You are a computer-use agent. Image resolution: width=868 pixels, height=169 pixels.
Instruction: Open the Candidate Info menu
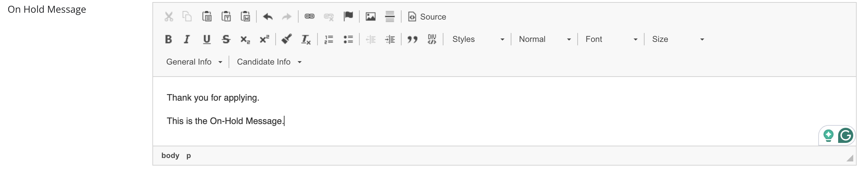(x=269, y=62)
